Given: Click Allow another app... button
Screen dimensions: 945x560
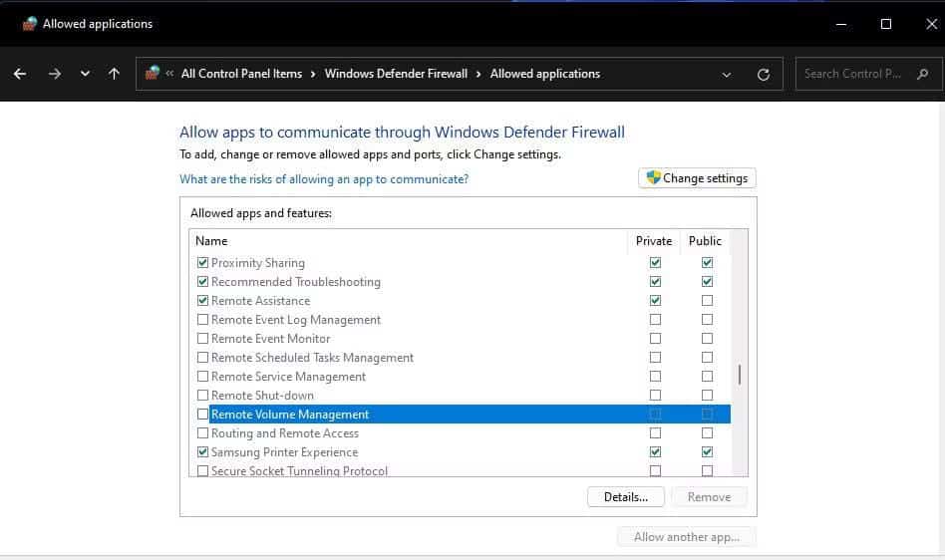Looking at the screenshot, I should coord(687,536).
